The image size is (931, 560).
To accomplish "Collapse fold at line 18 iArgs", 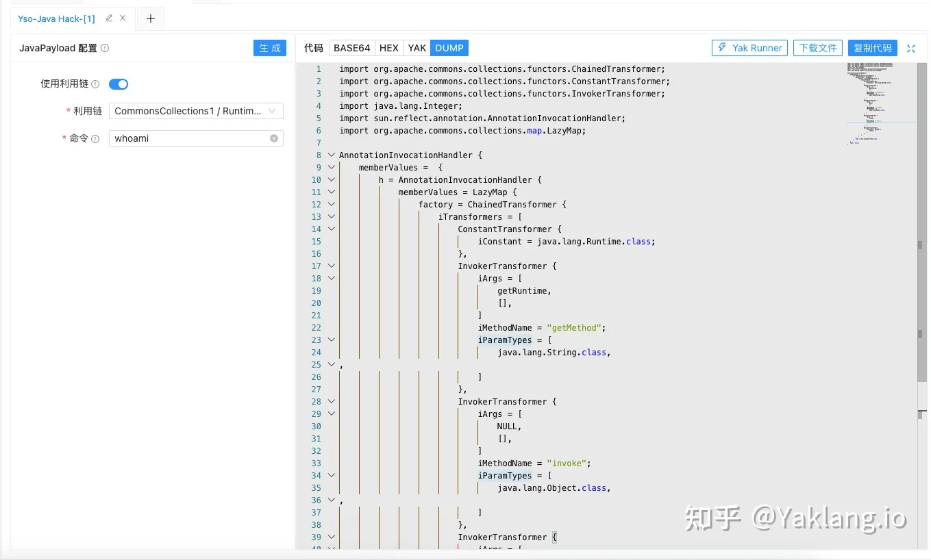I will [332, 279].
